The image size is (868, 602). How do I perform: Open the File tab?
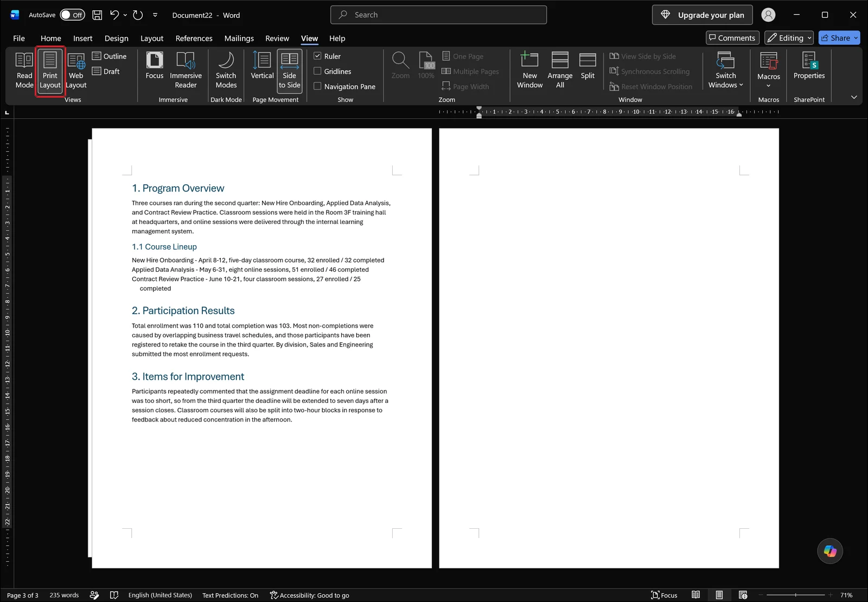(19, 39)
